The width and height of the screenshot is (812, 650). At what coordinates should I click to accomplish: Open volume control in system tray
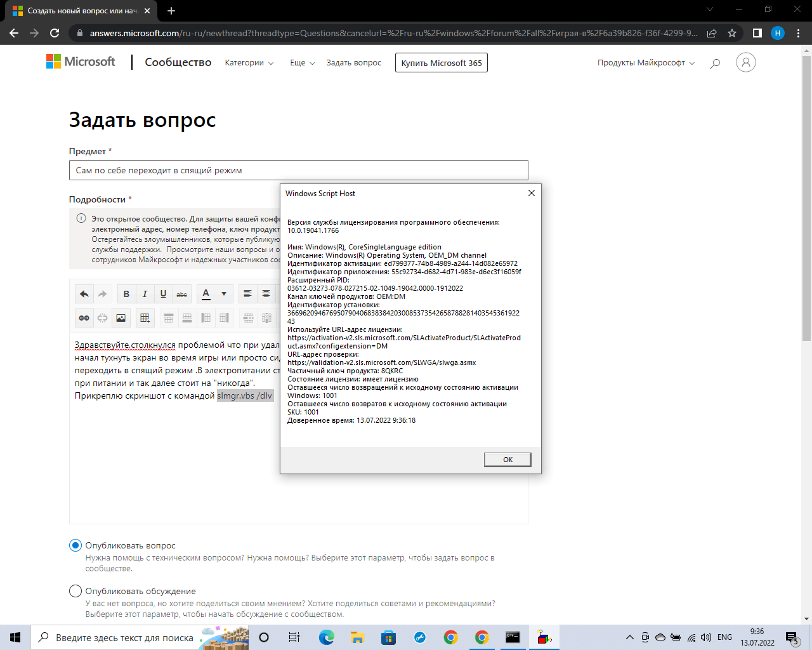pyautogui.click(x=706, y=637)
